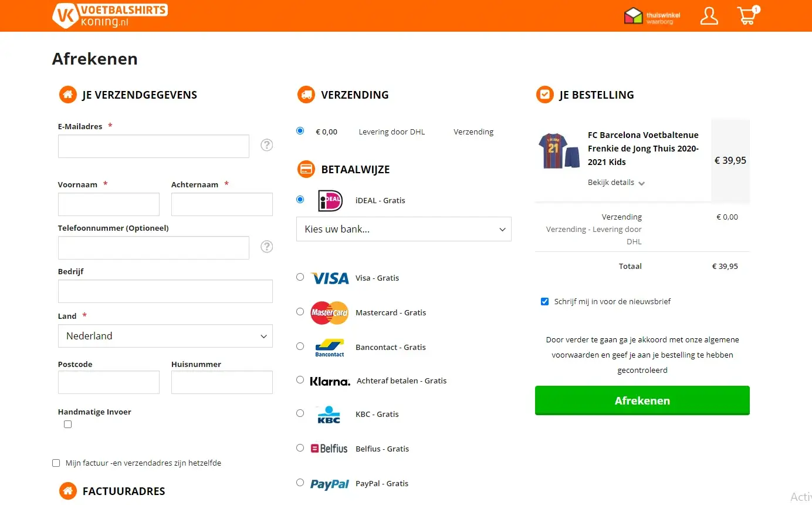This screenshot has height=505, width=812.
Task: Select Visa as payment method
Action: point(300,277)
